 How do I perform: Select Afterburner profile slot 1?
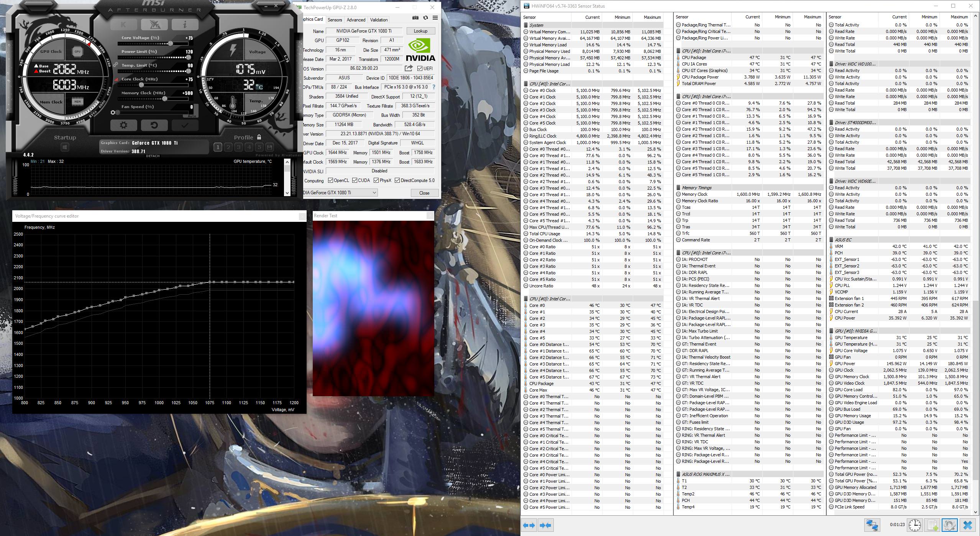[x=218, y=147]
